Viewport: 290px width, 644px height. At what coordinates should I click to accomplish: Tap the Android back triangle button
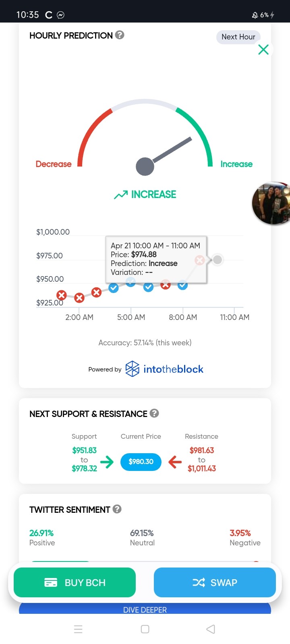[x=211, y=629]
